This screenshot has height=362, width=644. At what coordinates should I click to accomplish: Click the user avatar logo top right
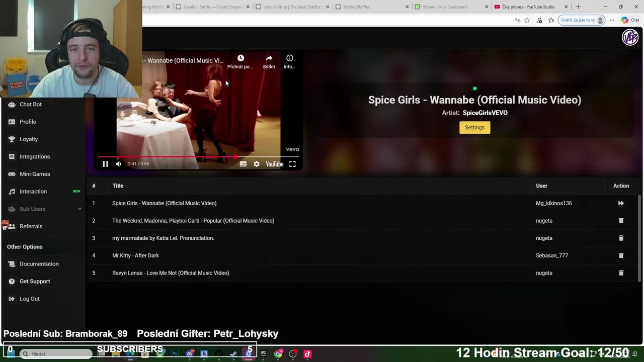(630, 37)
